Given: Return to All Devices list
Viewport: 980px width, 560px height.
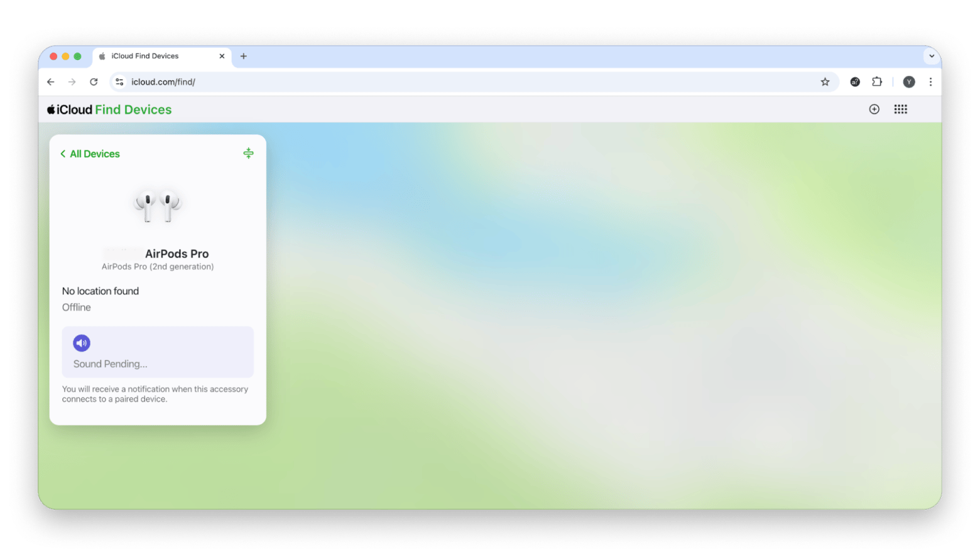Looking at the screenshot, I should [x=90, y=154].
